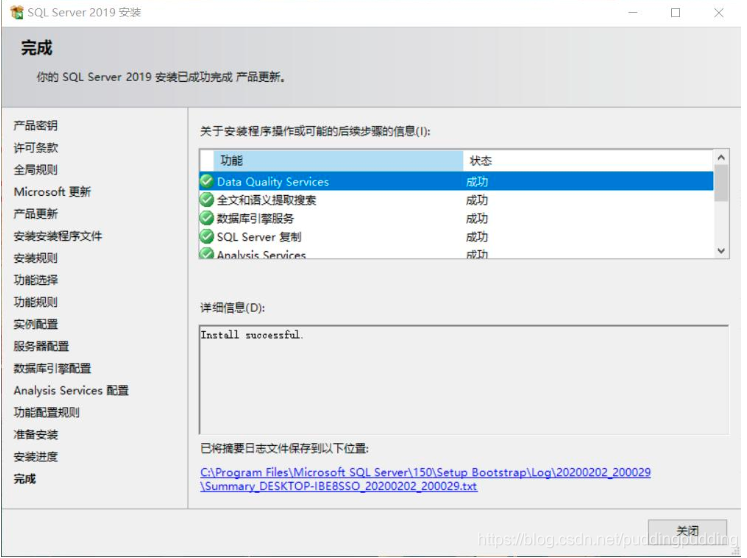Click the bold 完成 step in the sidebar
The image size is (747, 558).
pos(25,479)
